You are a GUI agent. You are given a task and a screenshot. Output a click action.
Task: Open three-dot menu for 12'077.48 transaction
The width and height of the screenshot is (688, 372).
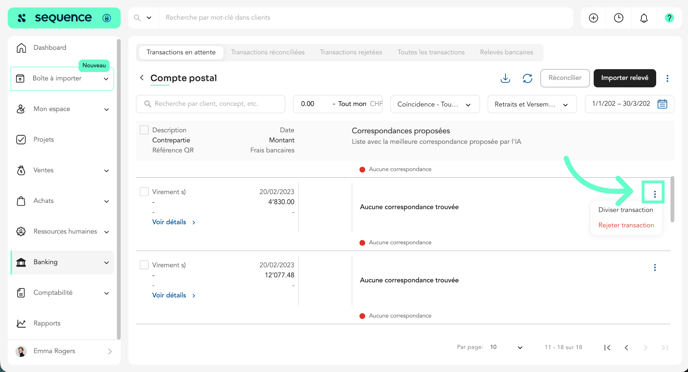[x=654, y=267]
